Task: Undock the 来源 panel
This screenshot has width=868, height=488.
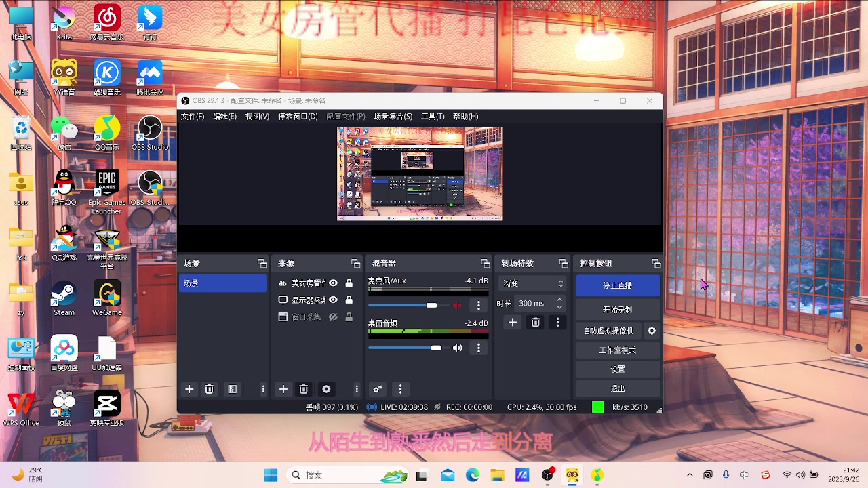Action: 355,263
